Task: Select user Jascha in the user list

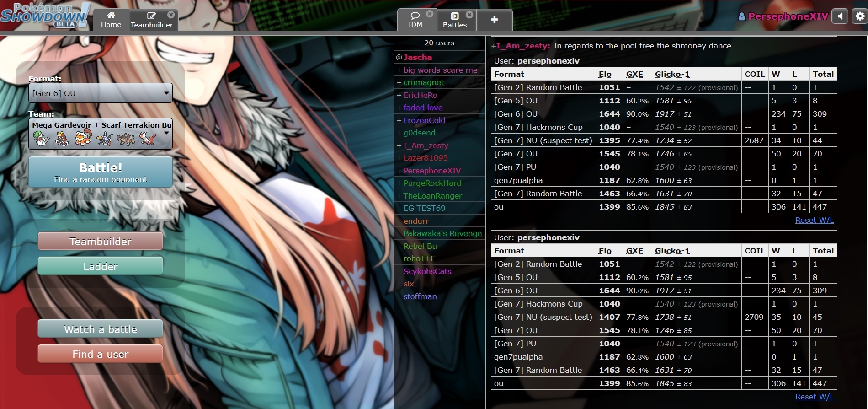Action: [440, 57]
